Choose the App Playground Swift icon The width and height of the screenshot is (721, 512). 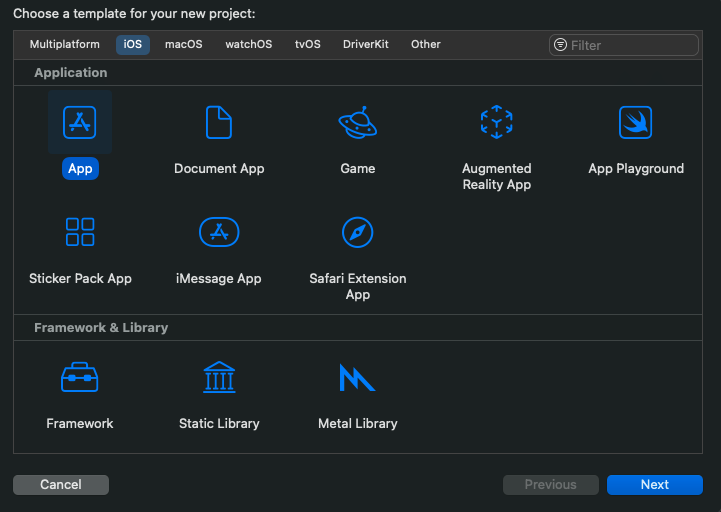point(635,122)
